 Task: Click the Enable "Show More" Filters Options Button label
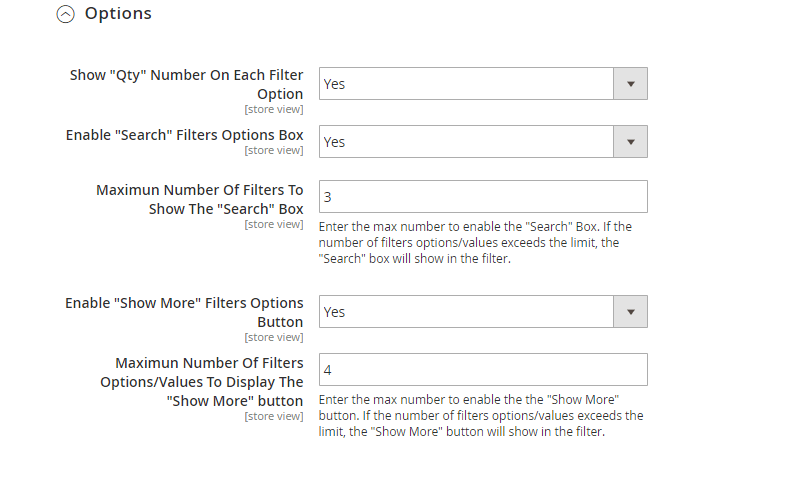(184, 312)
